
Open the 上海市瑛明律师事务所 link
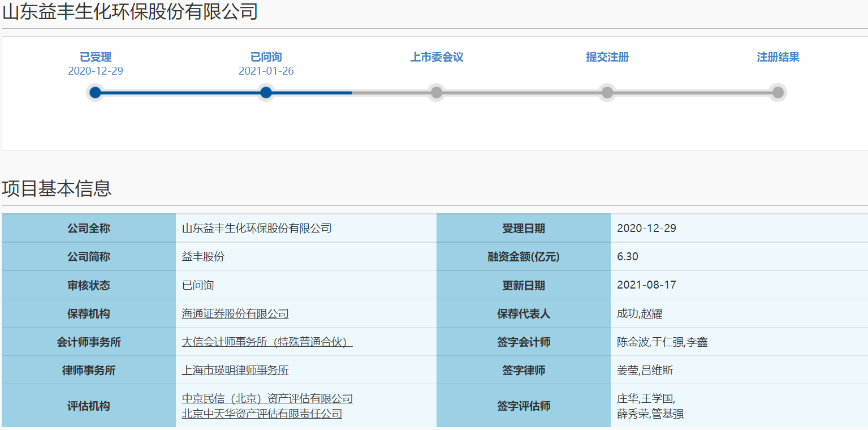click(235, 370)
